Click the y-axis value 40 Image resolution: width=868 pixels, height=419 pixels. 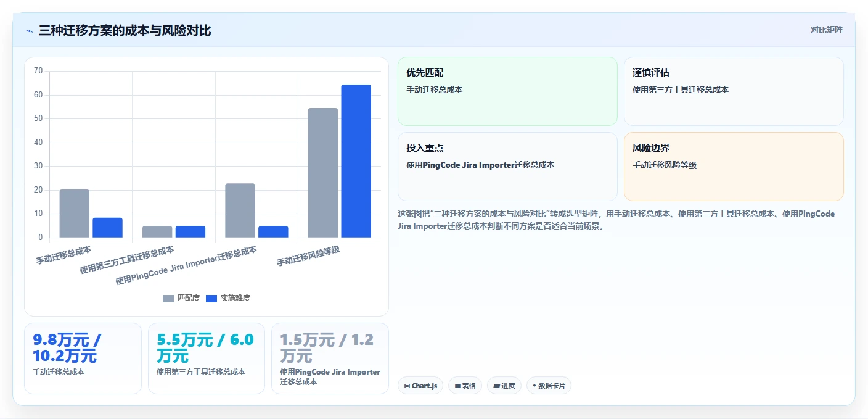click(38, 143)
